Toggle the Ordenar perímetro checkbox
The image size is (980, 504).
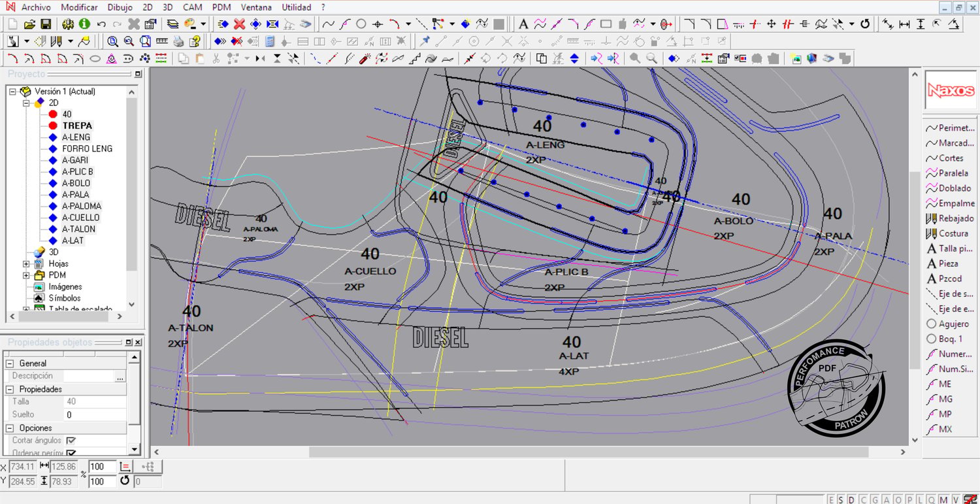71,452
